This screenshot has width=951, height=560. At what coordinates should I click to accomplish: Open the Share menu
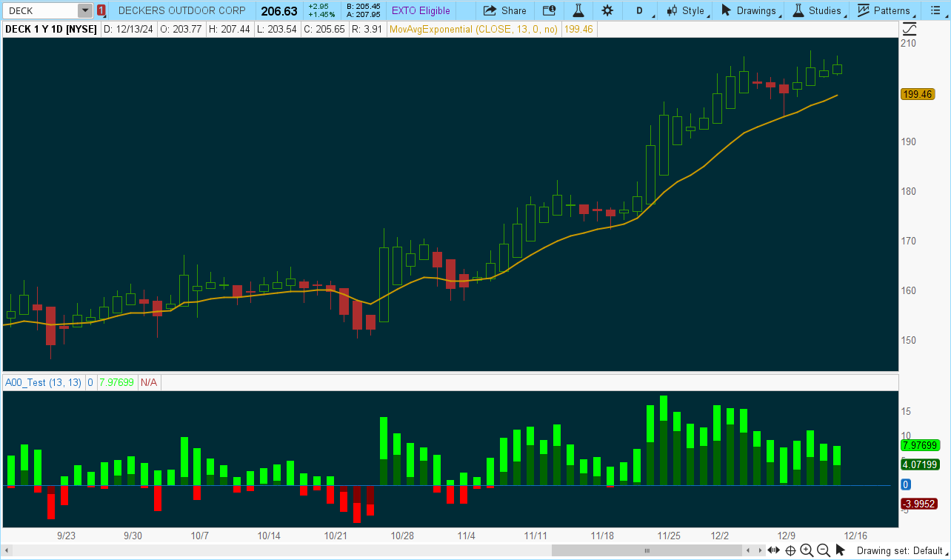pos(504,10)
